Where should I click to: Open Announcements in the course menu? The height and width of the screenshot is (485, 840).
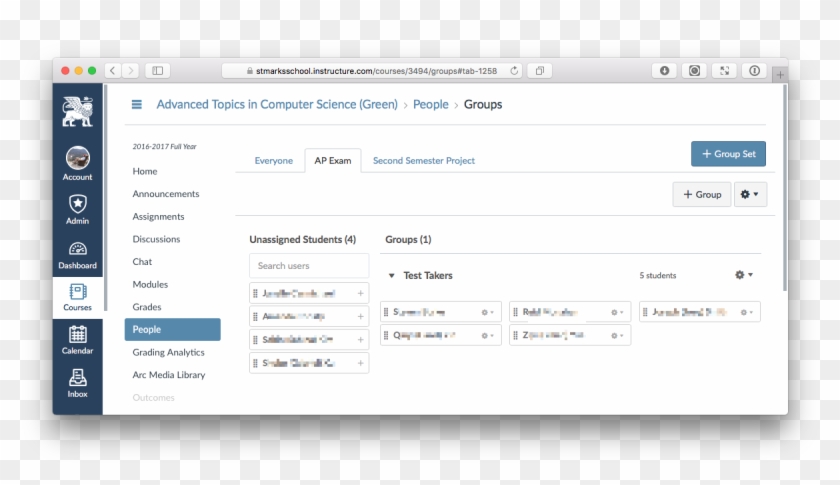pos(166,193)
